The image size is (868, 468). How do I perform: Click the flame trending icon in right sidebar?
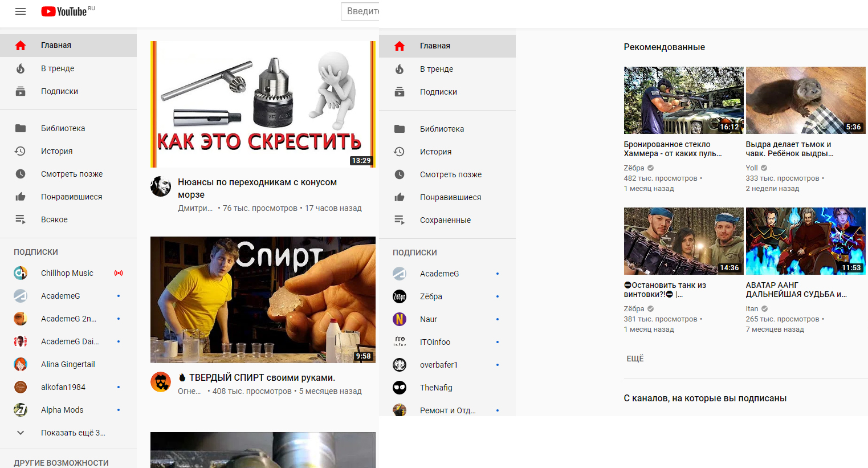(x=400, y=69)
